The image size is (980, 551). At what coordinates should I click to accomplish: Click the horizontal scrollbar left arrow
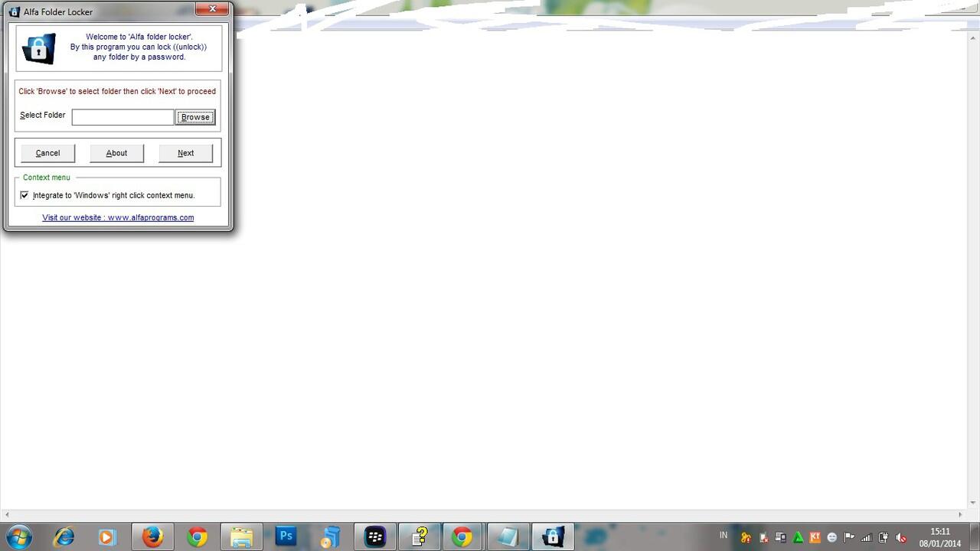7,514
